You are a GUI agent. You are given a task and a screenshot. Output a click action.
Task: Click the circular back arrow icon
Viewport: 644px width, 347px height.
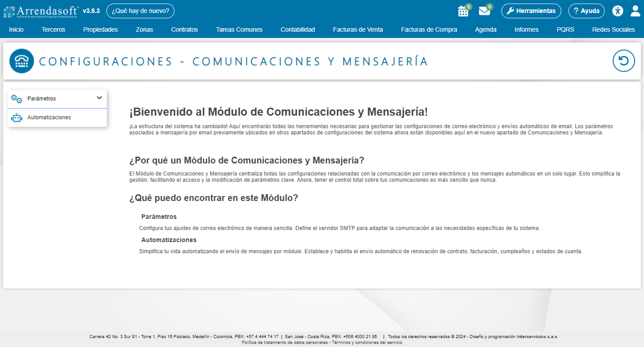(x=624, y=61)
